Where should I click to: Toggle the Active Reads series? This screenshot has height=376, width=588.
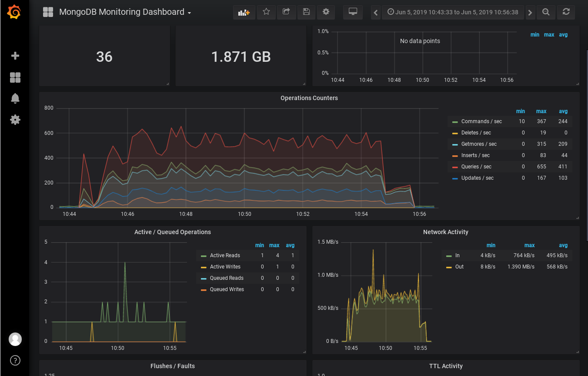[x=225, y=255]
